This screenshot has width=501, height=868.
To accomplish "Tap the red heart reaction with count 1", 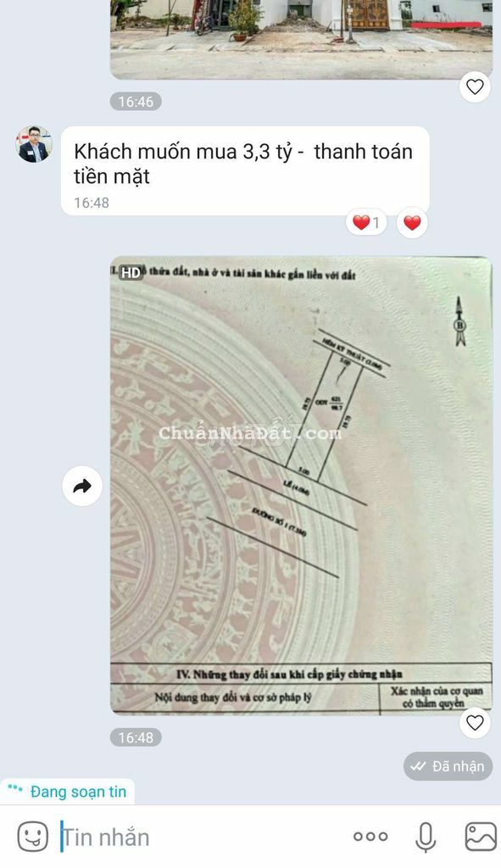I will click(x=366, y=223).
